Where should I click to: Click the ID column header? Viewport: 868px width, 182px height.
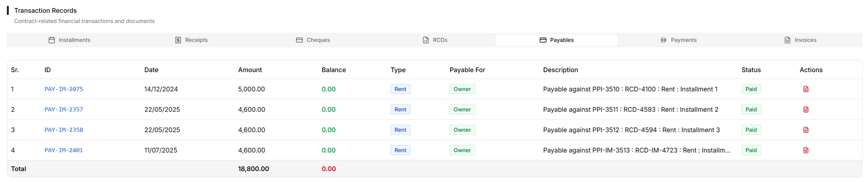(47, 70)
